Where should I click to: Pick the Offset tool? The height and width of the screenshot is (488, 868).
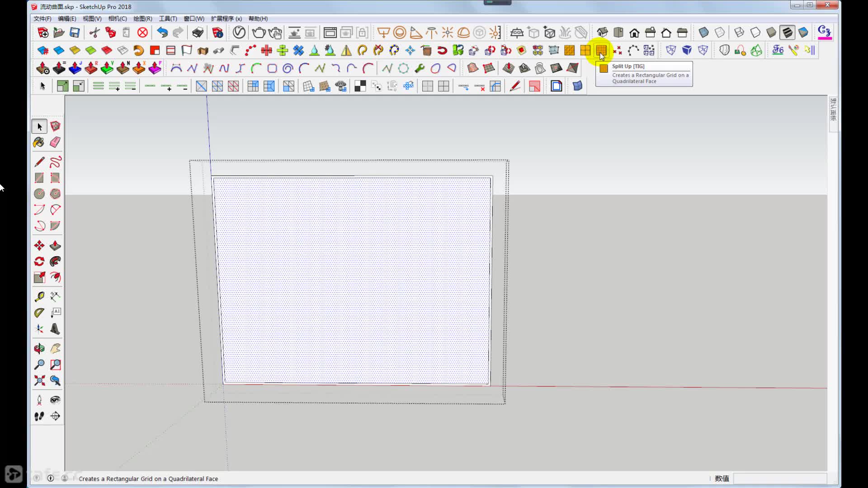[x=55, y=277]
